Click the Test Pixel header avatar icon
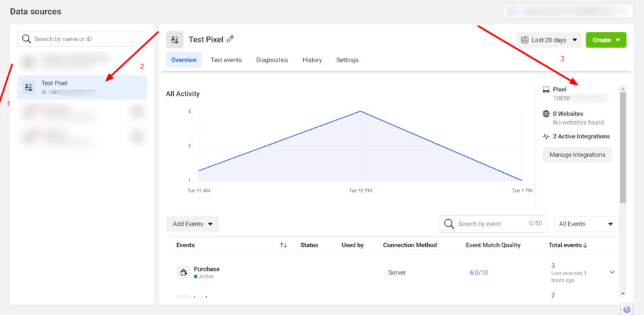Viewport: 644px width, 315px height. (x=174, y=40)
